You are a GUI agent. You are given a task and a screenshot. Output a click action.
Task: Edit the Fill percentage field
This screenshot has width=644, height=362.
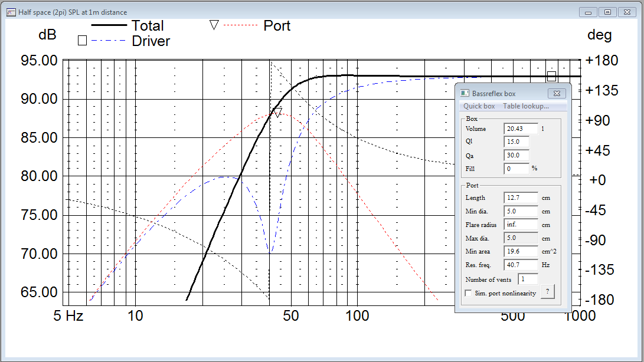point(516,168)
